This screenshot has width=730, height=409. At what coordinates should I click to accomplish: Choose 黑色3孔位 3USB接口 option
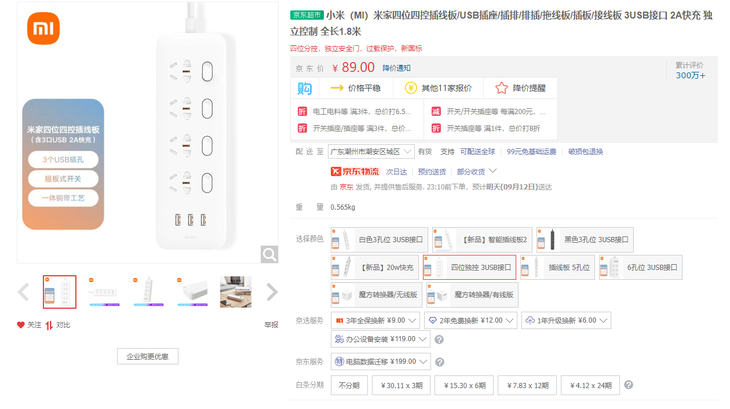tap(585, 240)
